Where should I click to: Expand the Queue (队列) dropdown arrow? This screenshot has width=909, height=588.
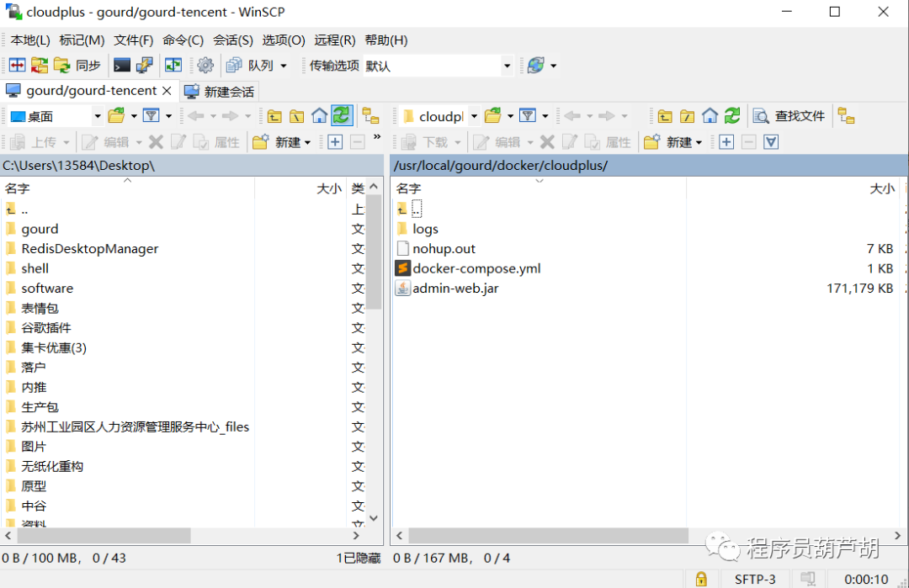(x=284, y=66)
